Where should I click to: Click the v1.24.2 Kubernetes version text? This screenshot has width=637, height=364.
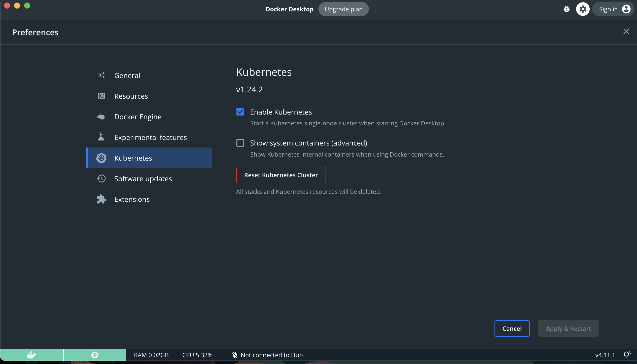(249, 90)
